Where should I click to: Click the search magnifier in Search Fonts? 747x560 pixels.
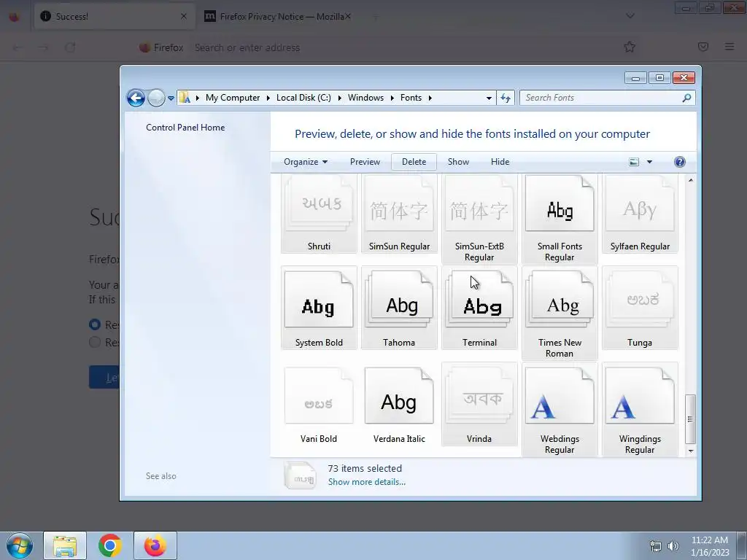tap(686, 98)
